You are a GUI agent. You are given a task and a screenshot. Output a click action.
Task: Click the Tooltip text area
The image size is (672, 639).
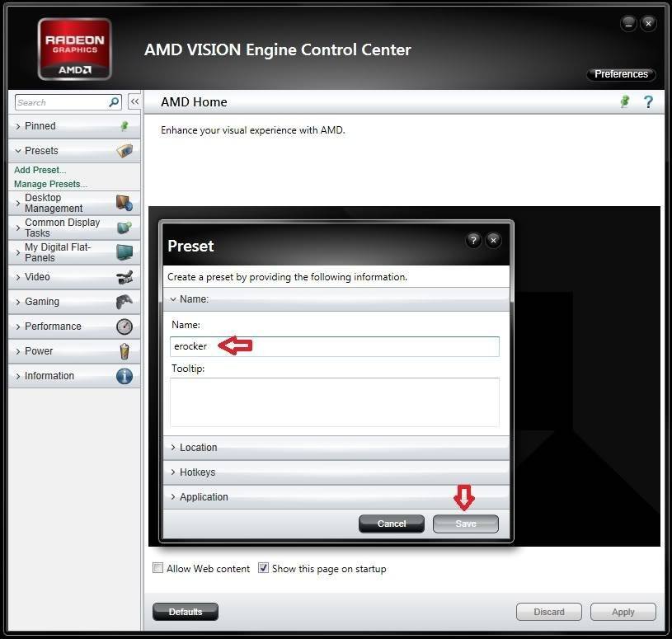tap(335, 402)
